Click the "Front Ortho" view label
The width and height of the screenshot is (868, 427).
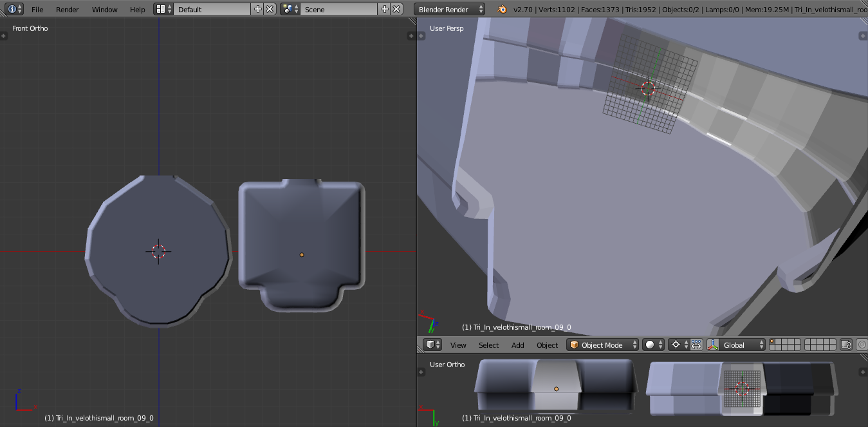(30, 28)
